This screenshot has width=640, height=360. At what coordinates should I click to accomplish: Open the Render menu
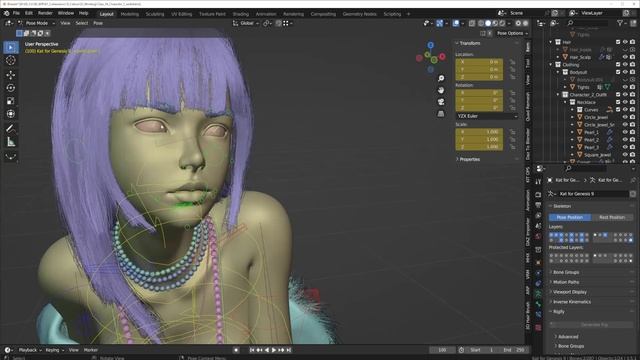coord(45,13)
